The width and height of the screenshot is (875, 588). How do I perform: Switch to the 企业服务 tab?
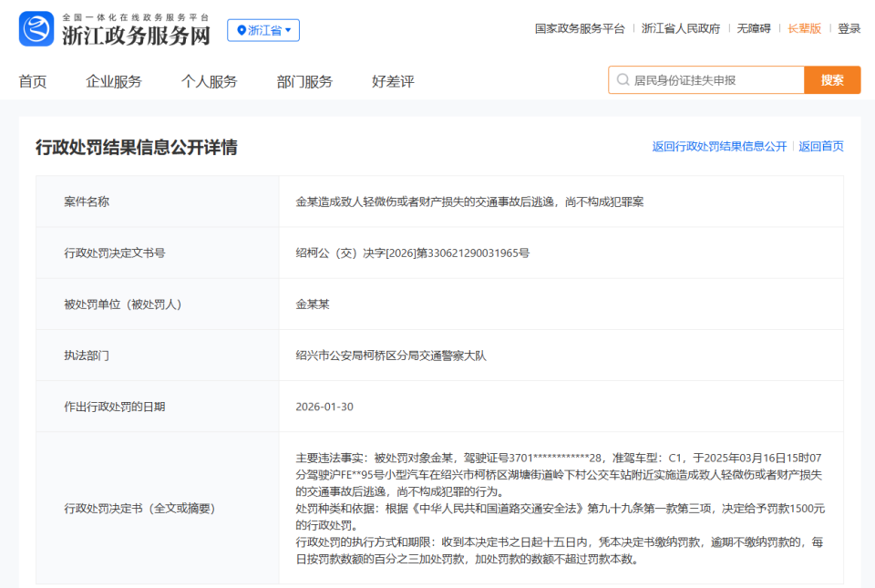pyautogui.click(x=117, y=80)
